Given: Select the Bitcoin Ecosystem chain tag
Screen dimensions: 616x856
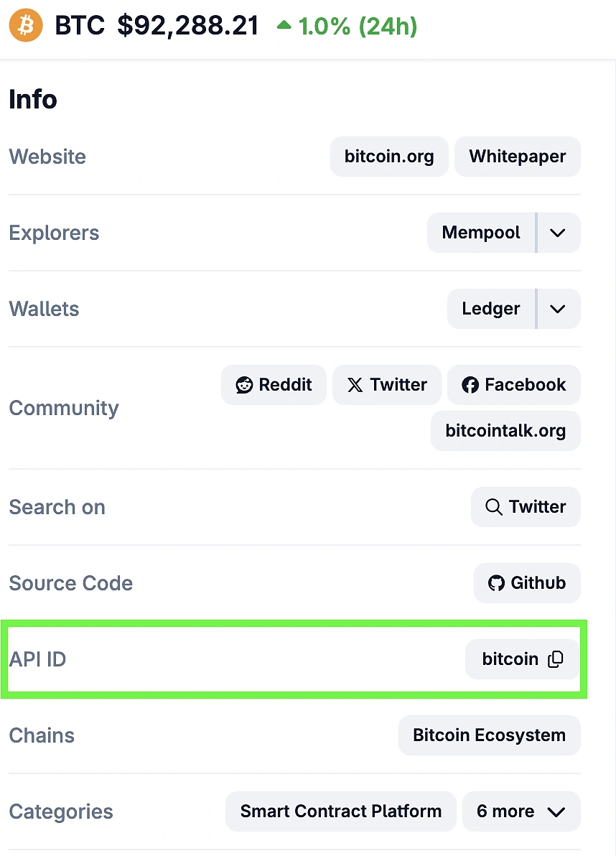Looking at the screenshot, I should (x=489, y=735).
